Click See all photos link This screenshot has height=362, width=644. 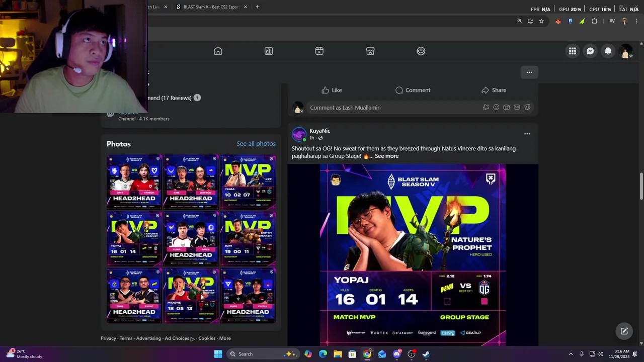[256, 144]
